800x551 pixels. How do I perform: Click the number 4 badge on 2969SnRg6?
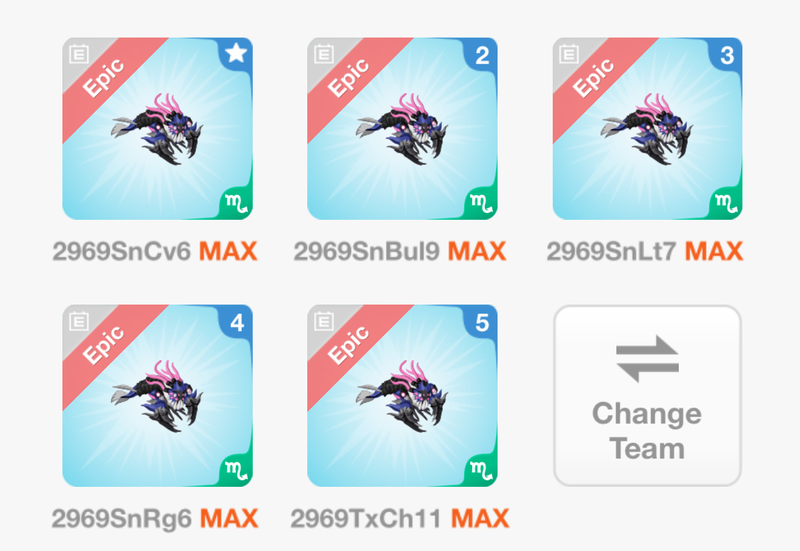point(237,322)
